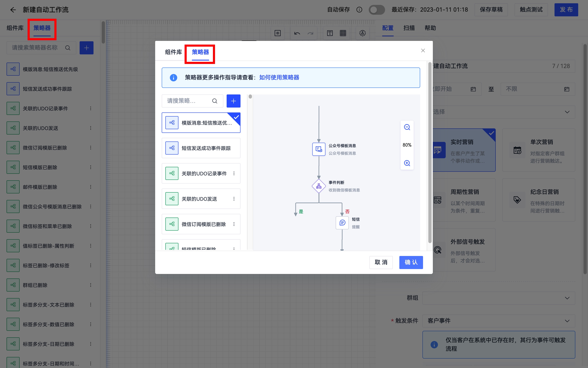Open more menu for dialog 关联的UDO发送
Viewport: 588px width, 368px height.
pos(234,199)
